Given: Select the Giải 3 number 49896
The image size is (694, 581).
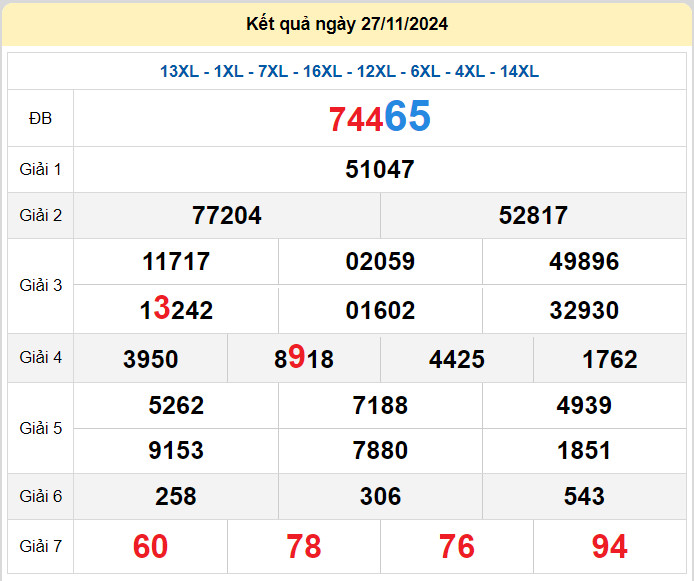Looking at the screenshot, I should point(584,262).
